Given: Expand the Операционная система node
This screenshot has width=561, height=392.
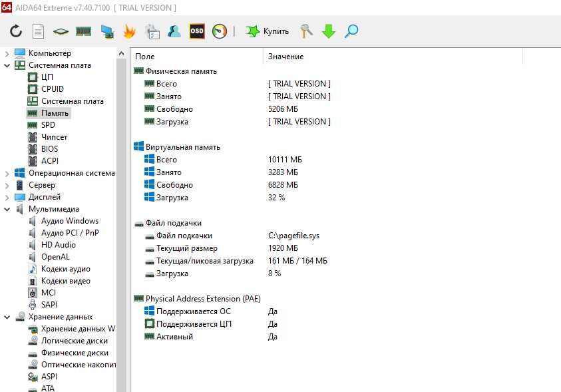Looking at the screenshot, I should 7,174.
